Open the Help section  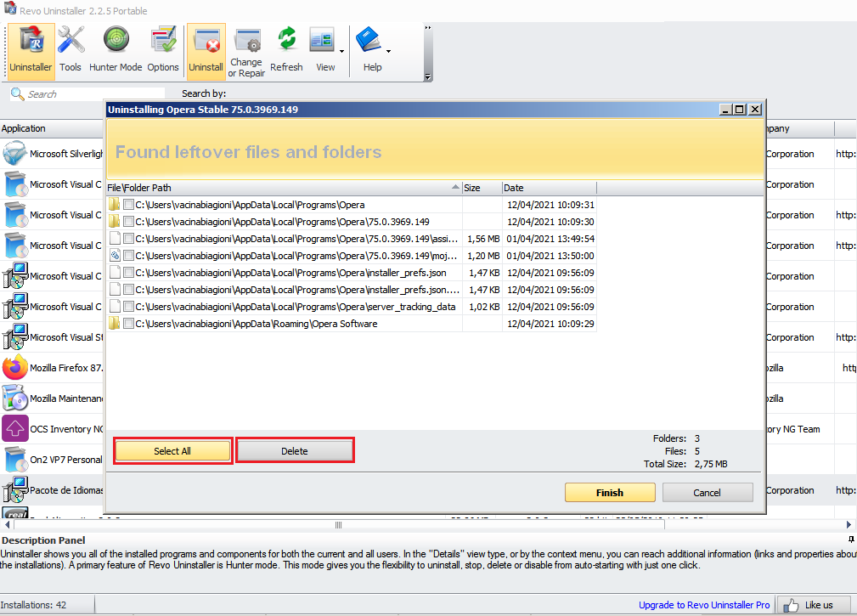point(371,49)
